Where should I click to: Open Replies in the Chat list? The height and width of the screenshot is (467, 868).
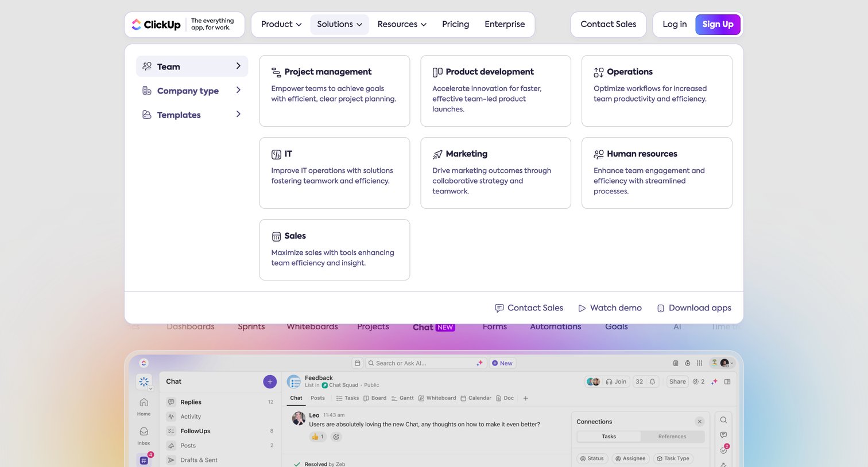[x=220, y=402]
